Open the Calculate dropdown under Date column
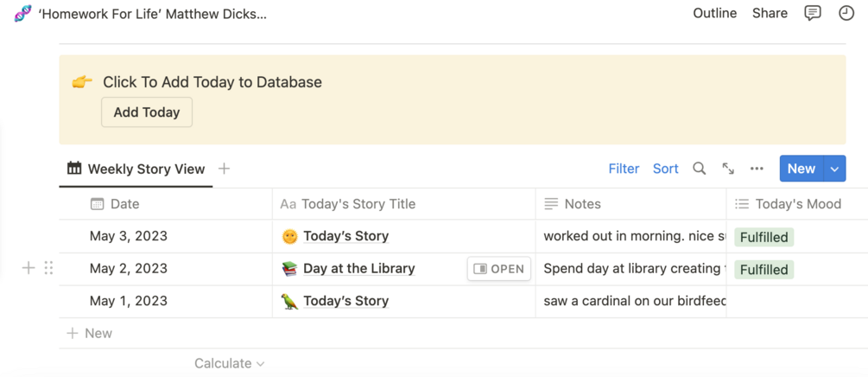Image resolution: width=868 pixels, height=377 pixels. click(229, 363)
